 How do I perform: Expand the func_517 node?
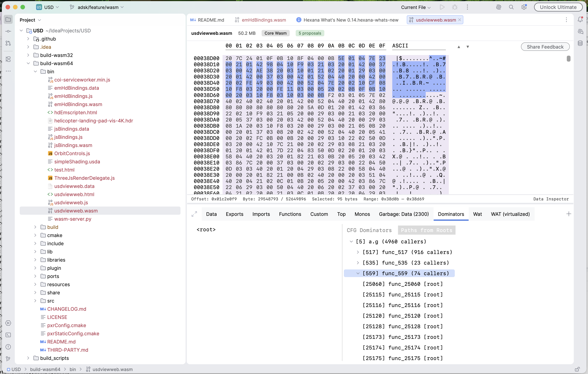[358, 252]
